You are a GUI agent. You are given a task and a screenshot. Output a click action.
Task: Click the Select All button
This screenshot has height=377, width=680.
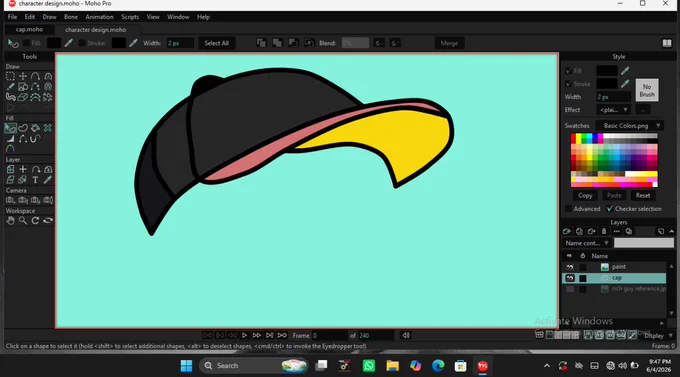tap(216, 43)
